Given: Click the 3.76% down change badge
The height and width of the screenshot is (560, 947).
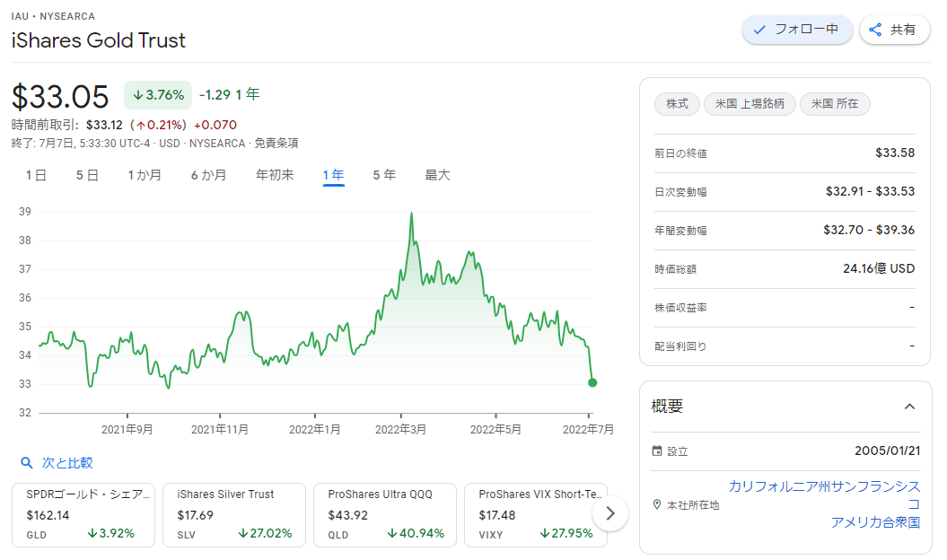Looking at the screenshot, I should [x=158, y=95].
